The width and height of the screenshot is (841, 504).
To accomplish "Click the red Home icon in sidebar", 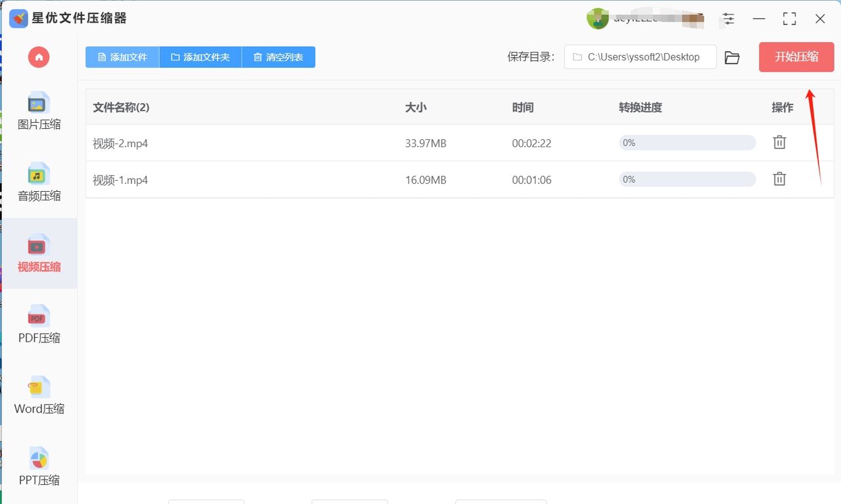I will (x=39, y=57).
